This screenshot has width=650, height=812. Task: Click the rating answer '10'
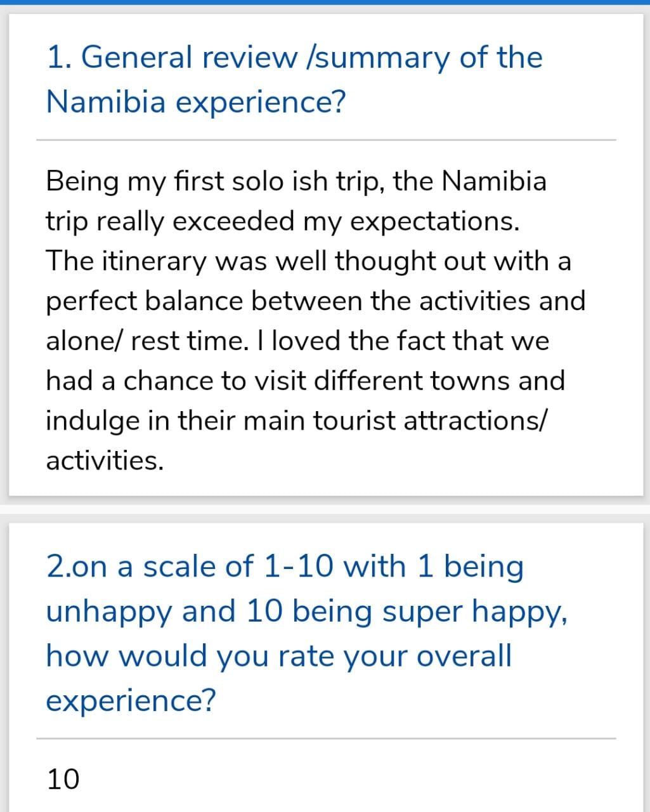[63, 778]
